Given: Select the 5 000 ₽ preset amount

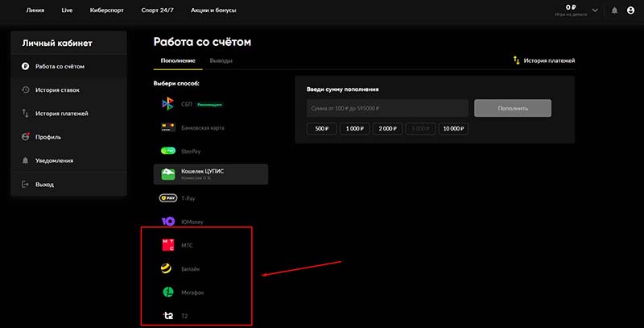Looking at the screenshot, I should 420,129.
